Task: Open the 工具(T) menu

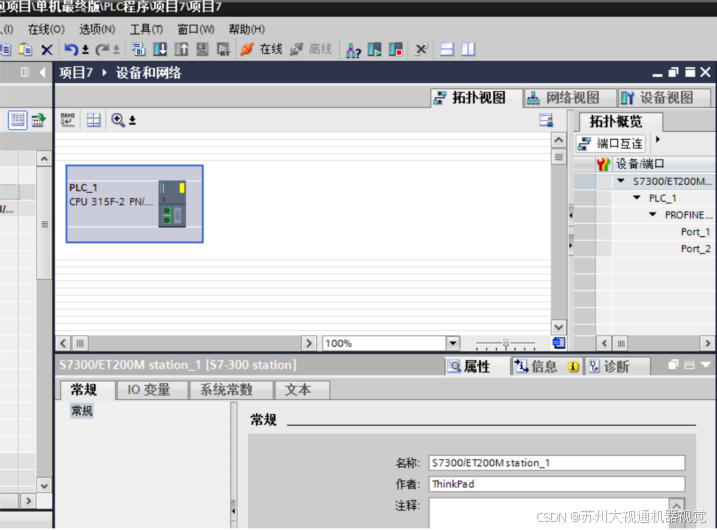Action: tap(146, 30)
